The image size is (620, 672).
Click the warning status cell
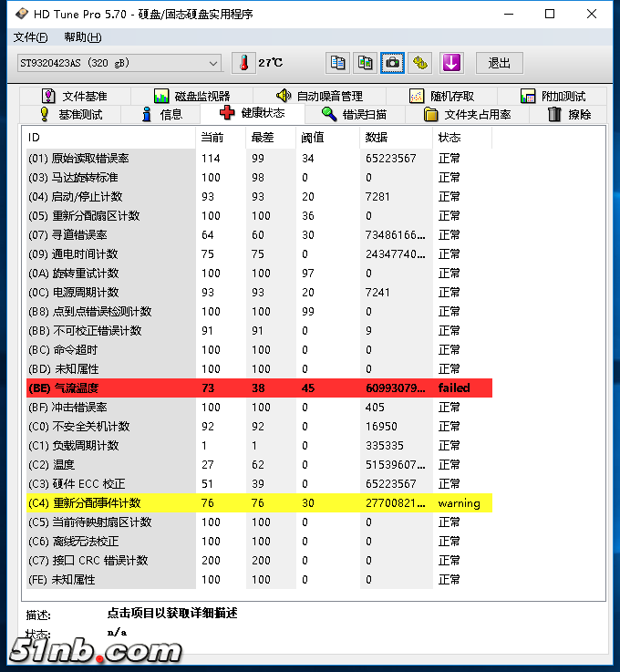click(x=459, y=503)
